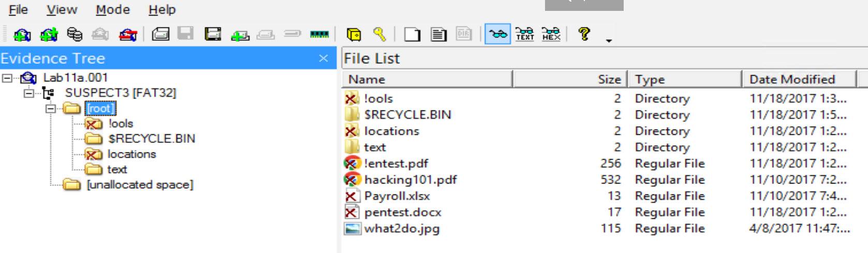Open the File menu

(x=18, y=10)
